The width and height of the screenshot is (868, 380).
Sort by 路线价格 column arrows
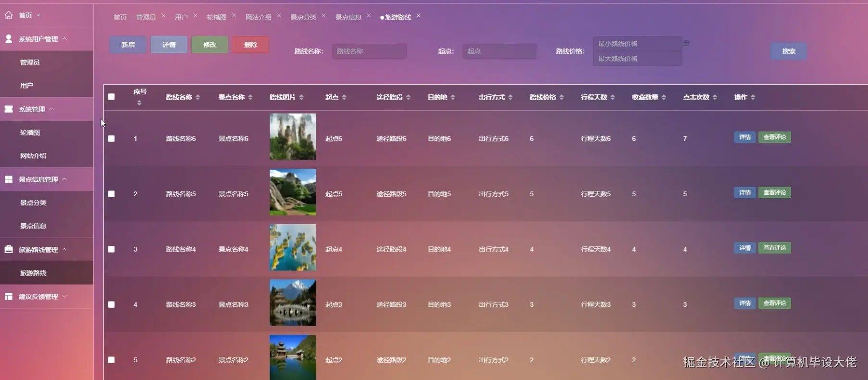(x=561, y=97)
